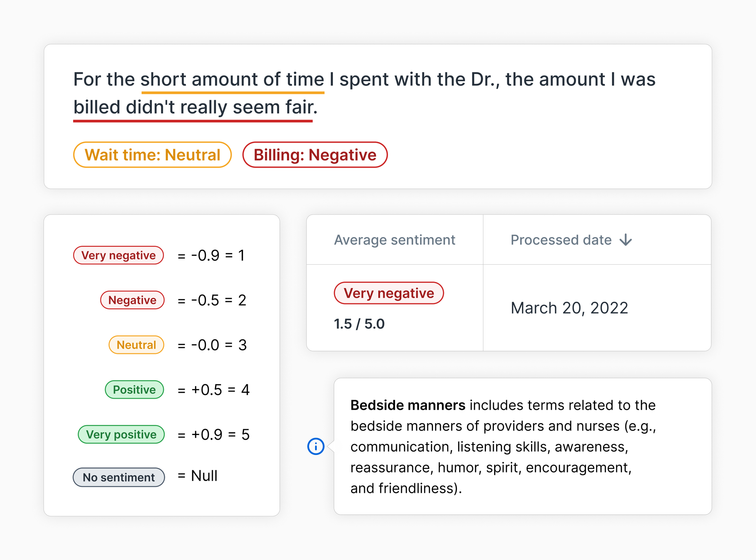This screenshot has height=560, width=756.
Task: Click the Processed date column header
Action: coord(561,240)
